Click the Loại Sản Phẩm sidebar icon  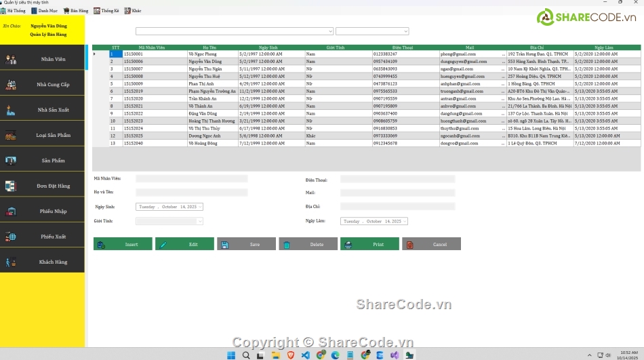point(12,136)
